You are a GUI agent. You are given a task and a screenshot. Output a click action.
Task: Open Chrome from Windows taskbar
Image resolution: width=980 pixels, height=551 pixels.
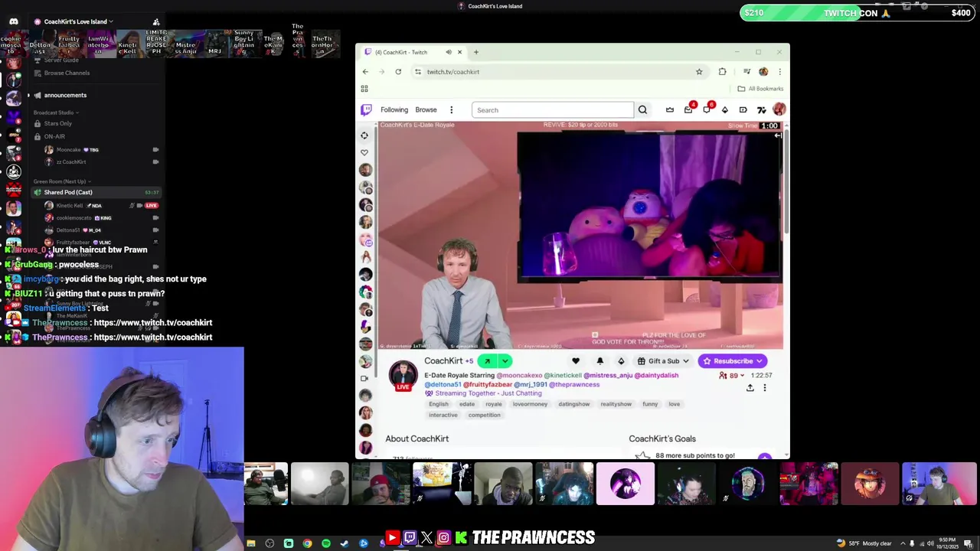pyautogui.click(x=307, y=543)
